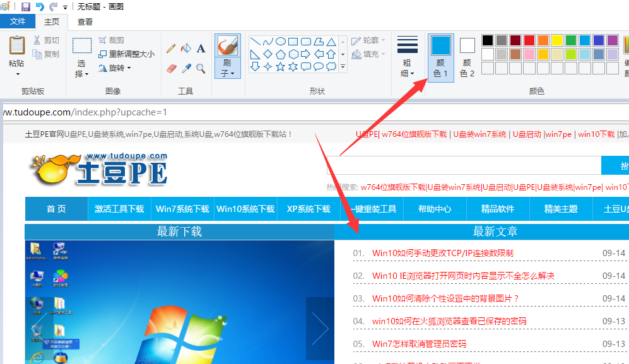Select the Five-point star shape
This screenshot has width=629, height=364.
point(281,67)
